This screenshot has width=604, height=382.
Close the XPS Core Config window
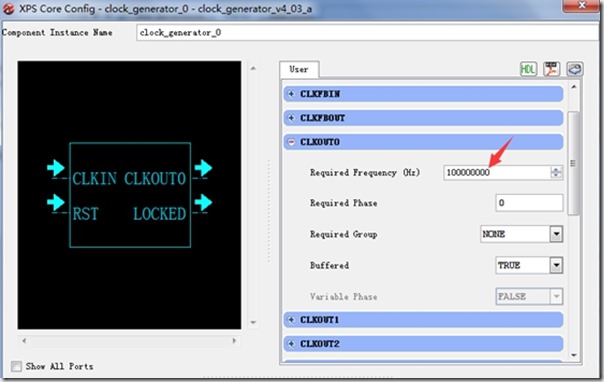point(582,5)
